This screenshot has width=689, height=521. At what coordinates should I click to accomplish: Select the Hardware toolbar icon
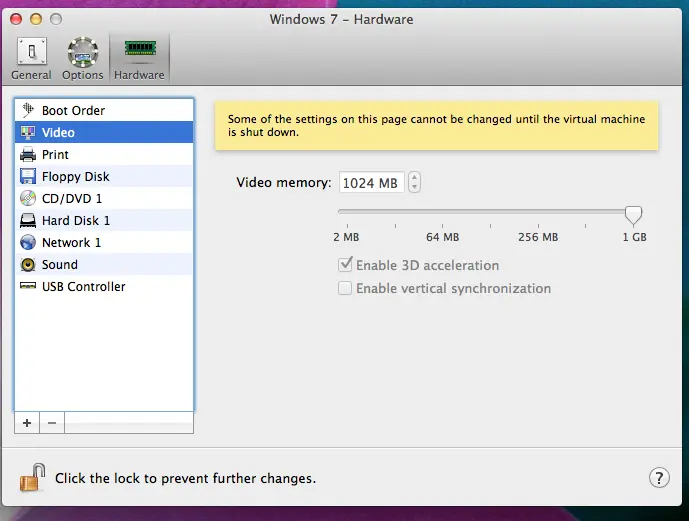click(x=139, y=58)
